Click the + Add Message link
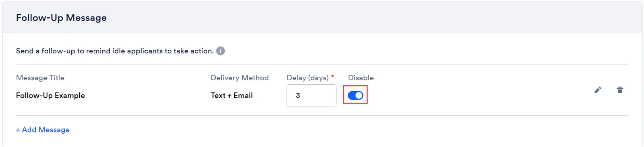Screen dimensions: 644x147 pyautogui.click(x=43, y=130)
